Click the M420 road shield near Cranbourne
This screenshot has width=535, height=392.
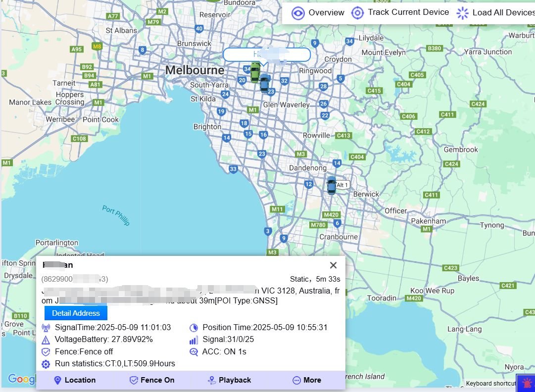[331, 215]
